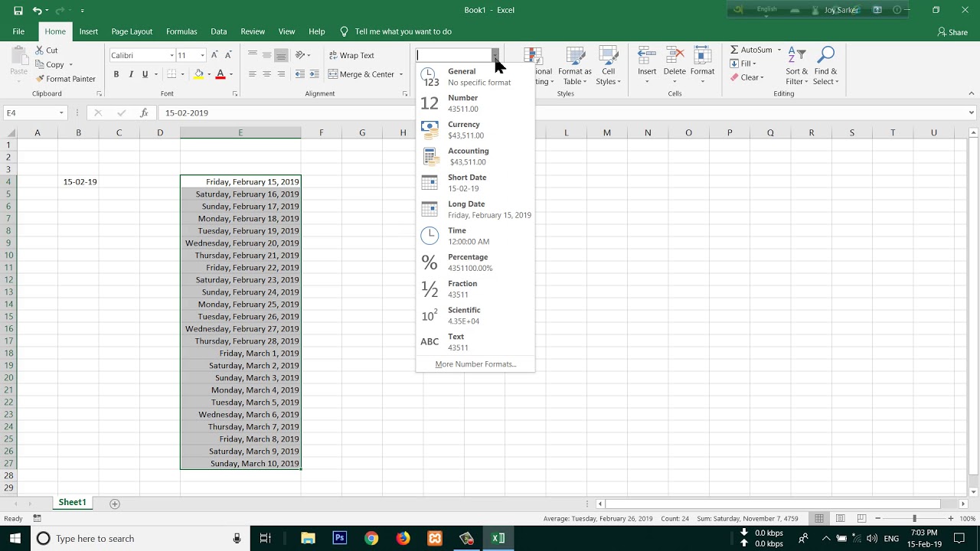The height and width of the screenshot is (551, 980).
Task: Toggle Bold formatting
Action: tap(116, 74)
